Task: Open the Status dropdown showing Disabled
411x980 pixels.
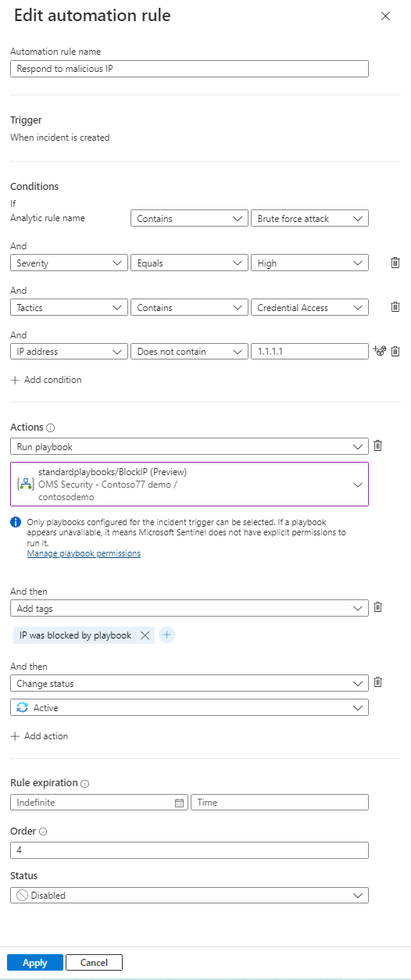Action: 189,895
